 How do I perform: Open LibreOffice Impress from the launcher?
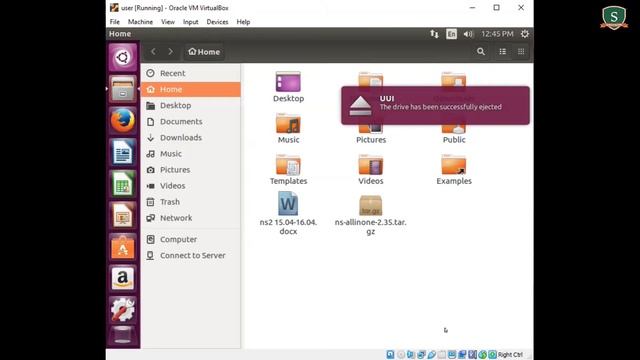[123, 216]
